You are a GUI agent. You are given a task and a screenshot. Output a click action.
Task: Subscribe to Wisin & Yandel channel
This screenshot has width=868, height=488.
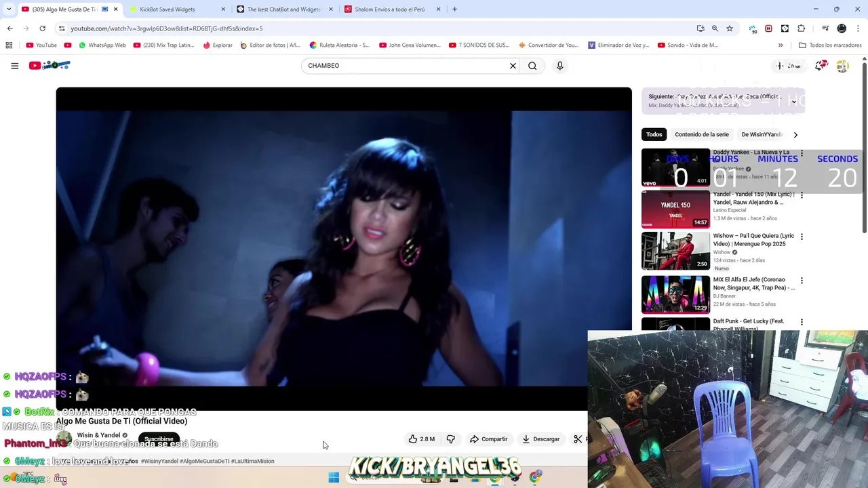(159, 439)
